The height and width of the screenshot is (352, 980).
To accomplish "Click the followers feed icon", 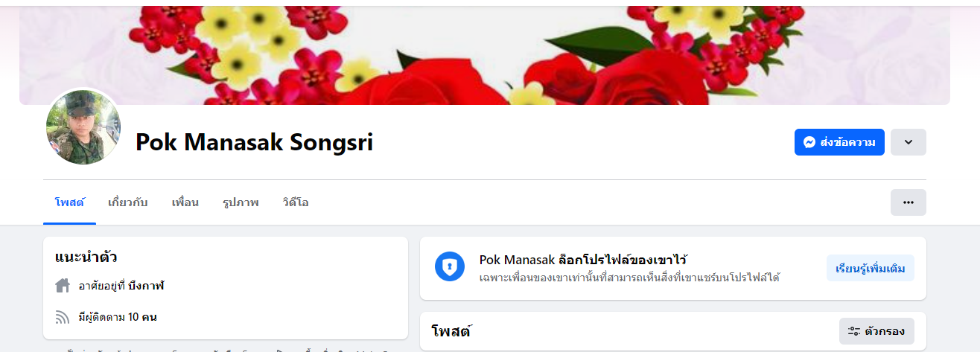I will [x=63, y=317].
